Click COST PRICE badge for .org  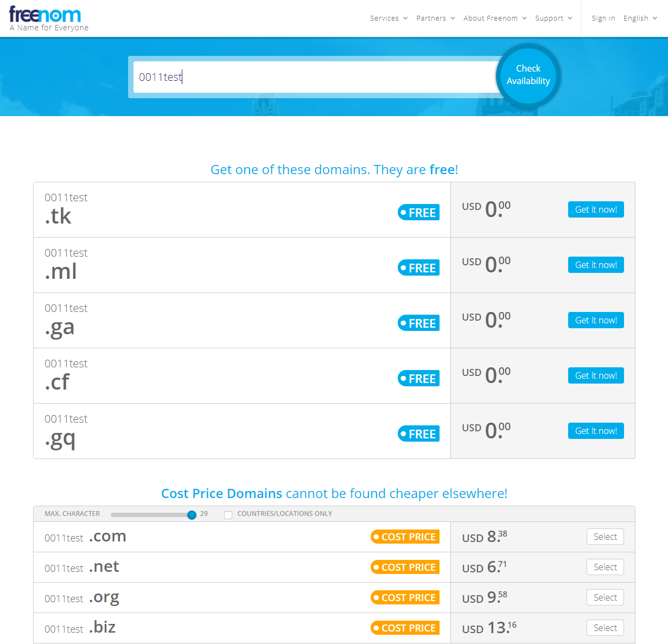pos(405,597)
